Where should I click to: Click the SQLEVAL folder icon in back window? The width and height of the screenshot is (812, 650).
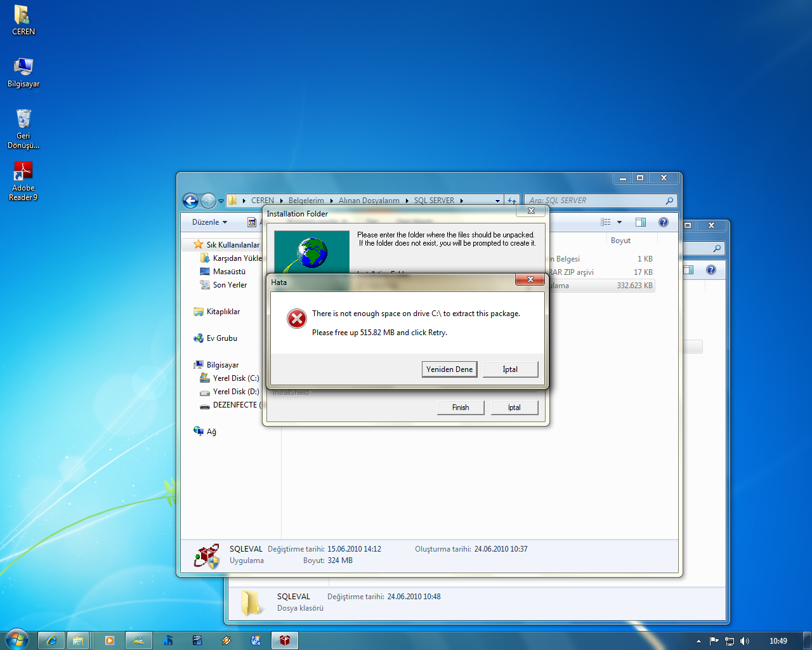pos(251,602)
